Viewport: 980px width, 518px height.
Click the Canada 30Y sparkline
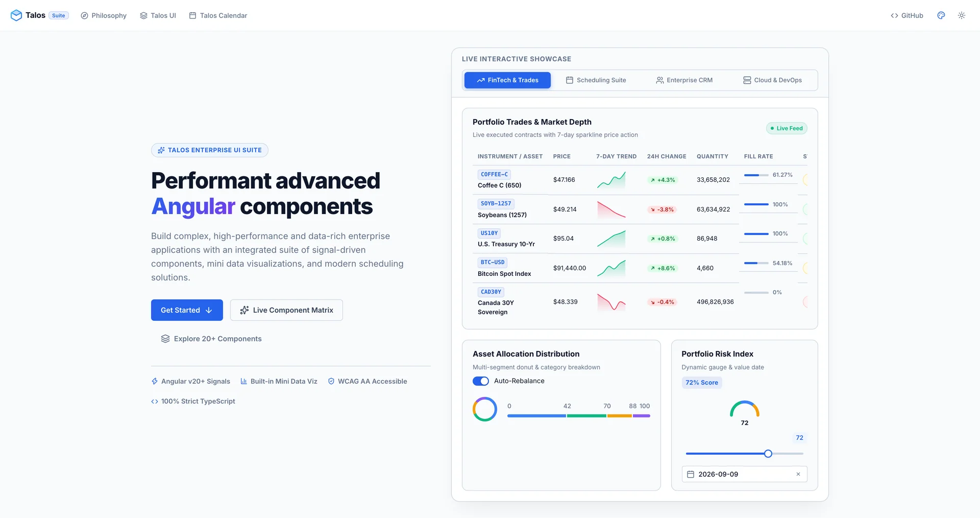(611, 302)
